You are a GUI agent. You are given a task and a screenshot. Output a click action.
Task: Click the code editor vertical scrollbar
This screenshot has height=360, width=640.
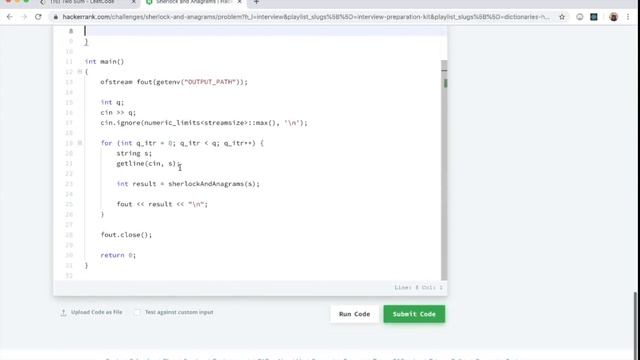pyautogui.click(x=444, y=170)
